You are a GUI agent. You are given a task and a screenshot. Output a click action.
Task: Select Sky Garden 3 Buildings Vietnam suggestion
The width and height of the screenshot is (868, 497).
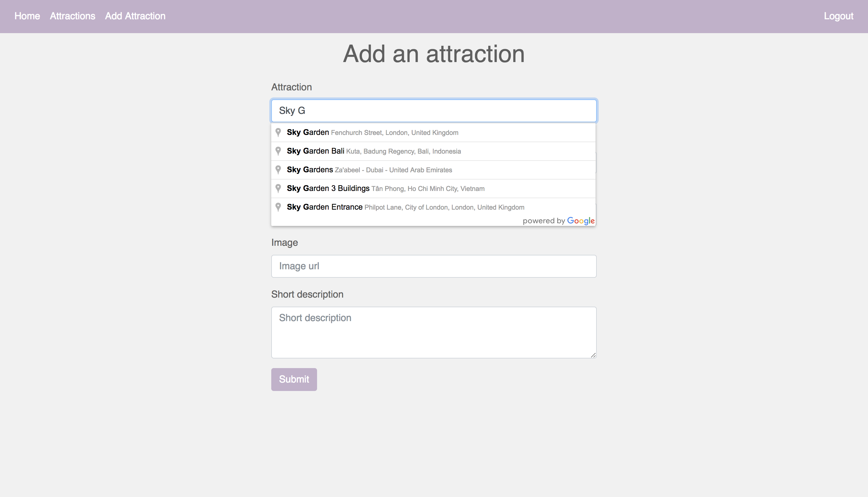pyautogui.click(x=385, y=189)
